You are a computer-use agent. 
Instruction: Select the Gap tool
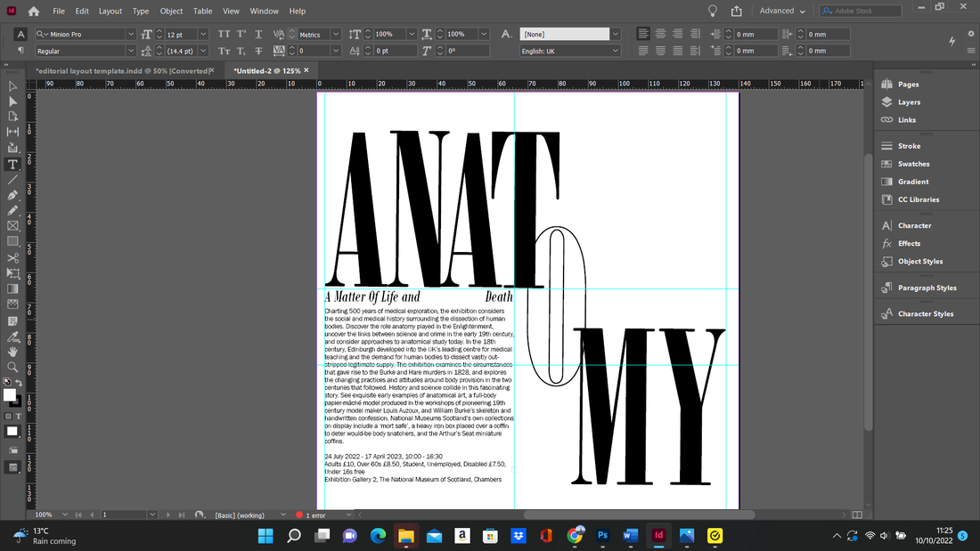click(x=12, y=132)
